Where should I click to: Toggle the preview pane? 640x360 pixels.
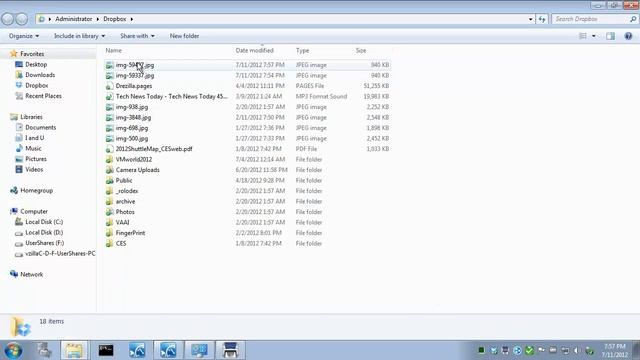611,36
